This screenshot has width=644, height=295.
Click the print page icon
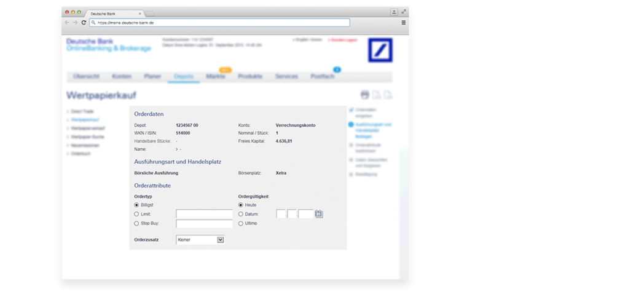(365, 95)
